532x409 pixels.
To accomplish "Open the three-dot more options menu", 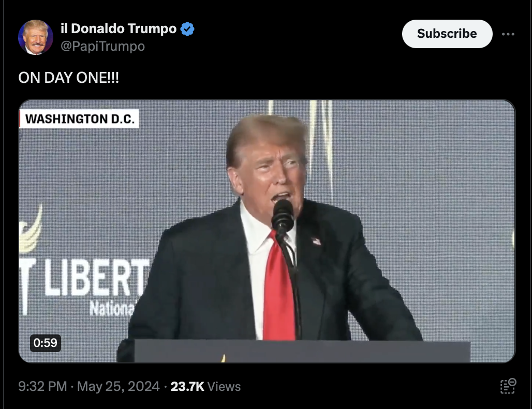I will coord(508,34).
